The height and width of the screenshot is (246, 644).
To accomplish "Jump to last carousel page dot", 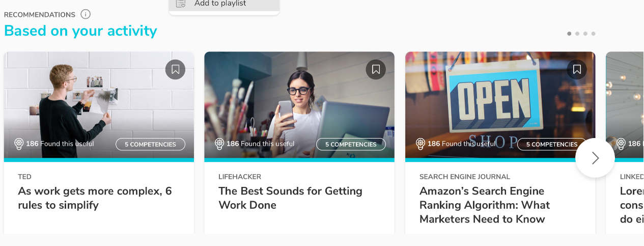I will [594, 34].
